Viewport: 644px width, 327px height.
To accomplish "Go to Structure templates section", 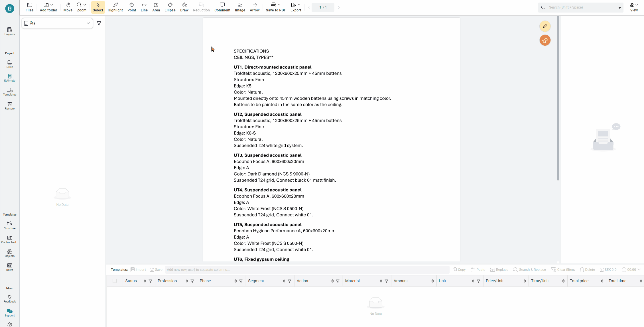I will pos(10,226).
